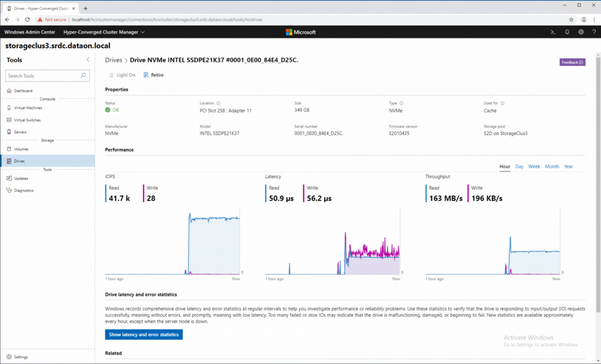Viewport: 601px width, 364px height.
Task: Collapse the Tools panel chevron
Action: coord(88,60)
